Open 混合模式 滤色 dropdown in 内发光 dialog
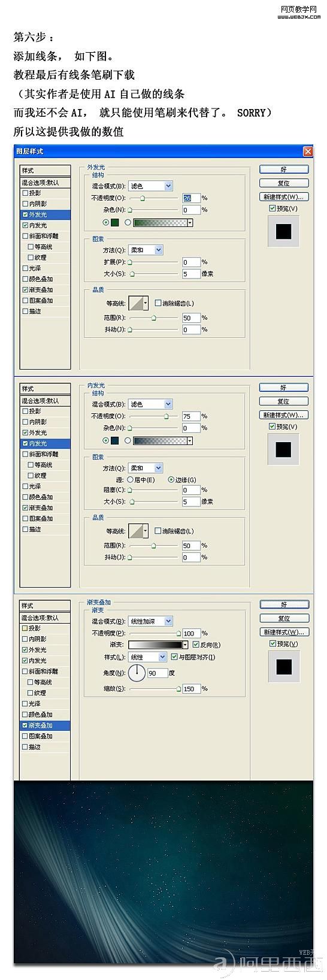This screenshot has width=327, height=980. point(150,404)
